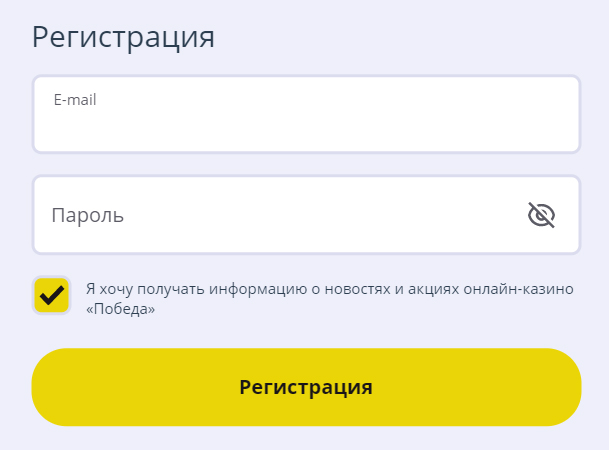Screen dimensions: 609x450
Task: Click the E-mail floating label
Action: (x=75, y=100)
